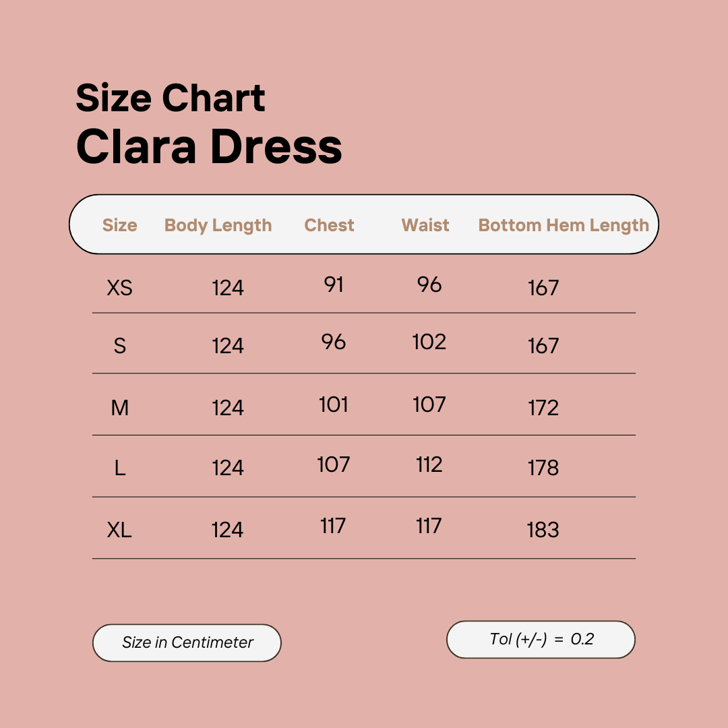Select the Body Length column header
728x728 pixels.
coord(218,225)
